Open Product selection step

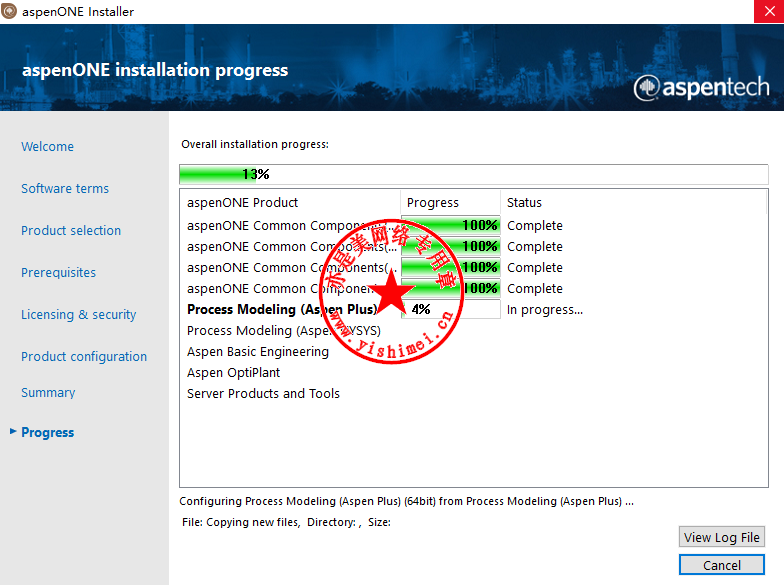coord(71,230)
